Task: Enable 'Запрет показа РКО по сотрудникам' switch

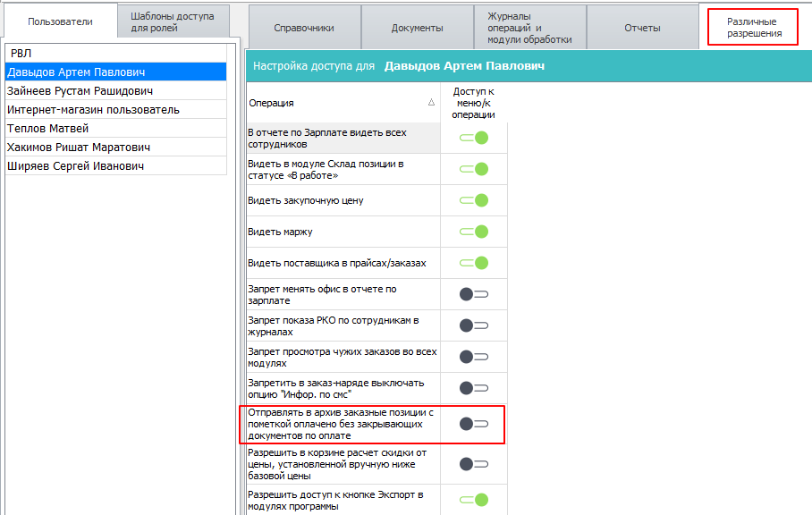Action: pyautogui.click(x=474, y=325)
